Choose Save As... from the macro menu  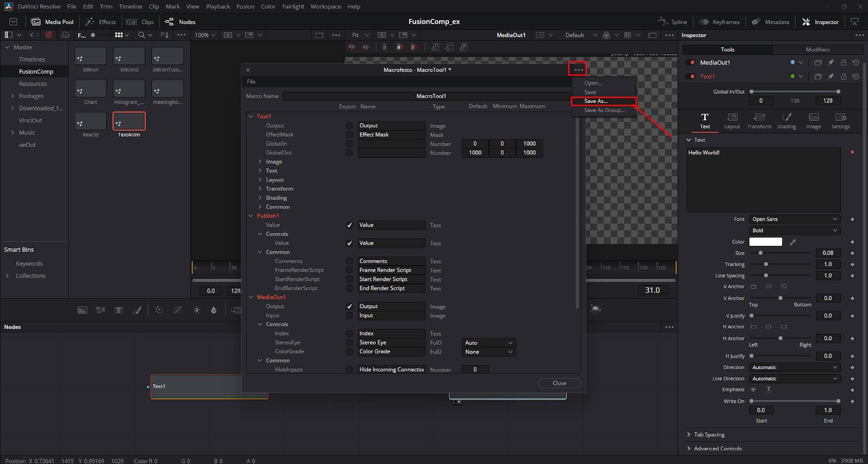pos(603,101)
